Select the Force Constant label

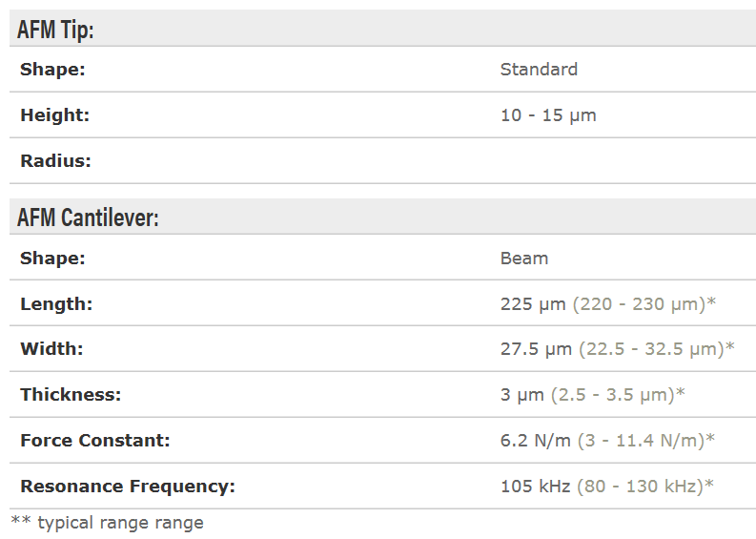pyautogui.click(x=95, y=441)
